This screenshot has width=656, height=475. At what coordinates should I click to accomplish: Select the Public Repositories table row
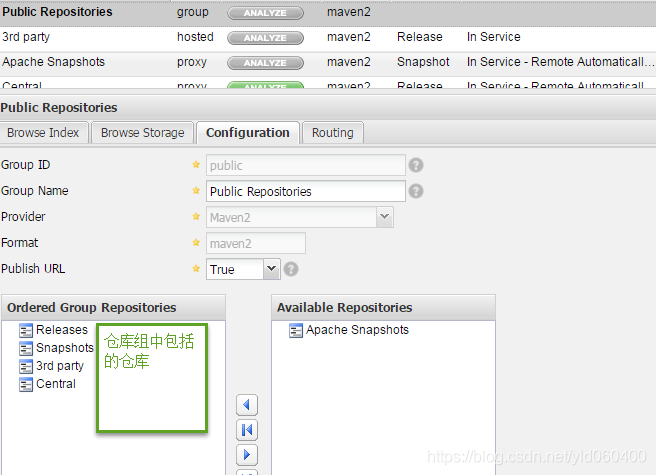(328, 13)
